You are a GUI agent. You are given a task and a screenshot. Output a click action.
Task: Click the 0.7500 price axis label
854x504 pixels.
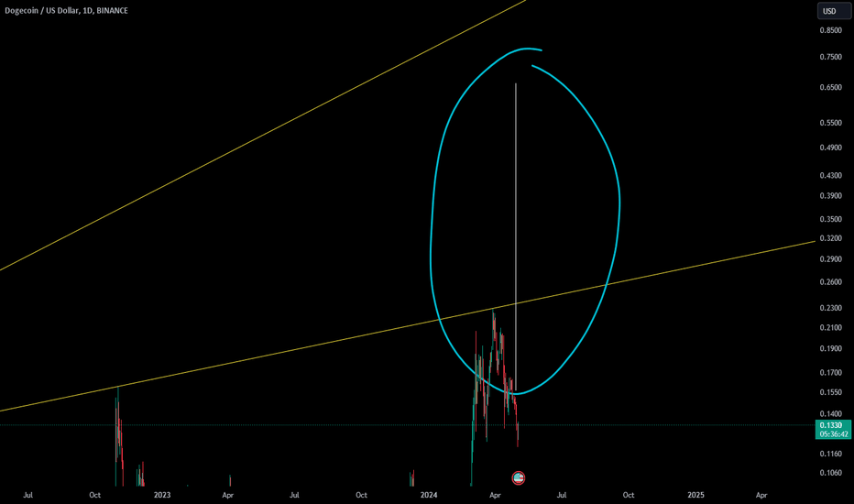(x=830, y=57)
